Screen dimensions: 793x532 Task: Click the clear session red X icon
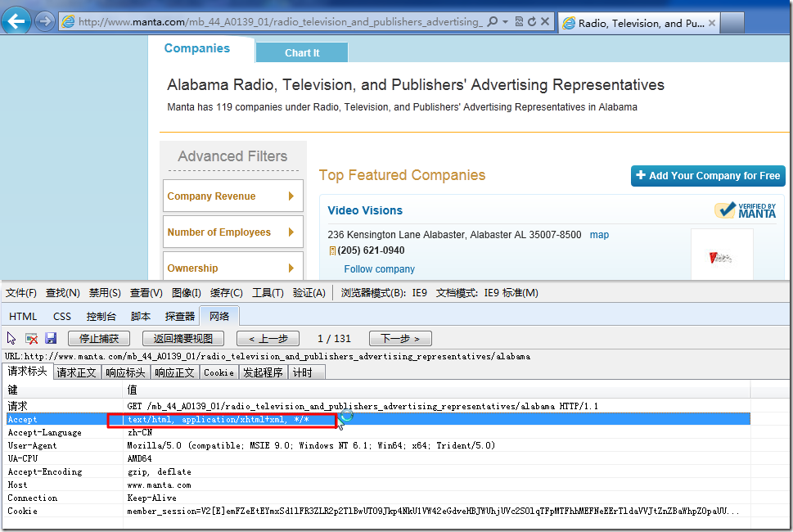click(31, 338)
